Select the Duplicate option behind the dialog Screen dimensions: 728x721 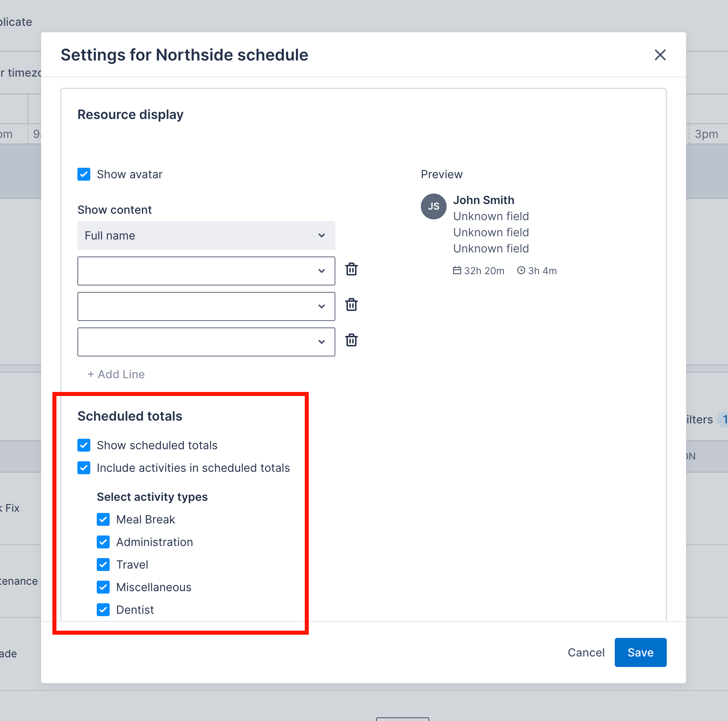(15, 22)
